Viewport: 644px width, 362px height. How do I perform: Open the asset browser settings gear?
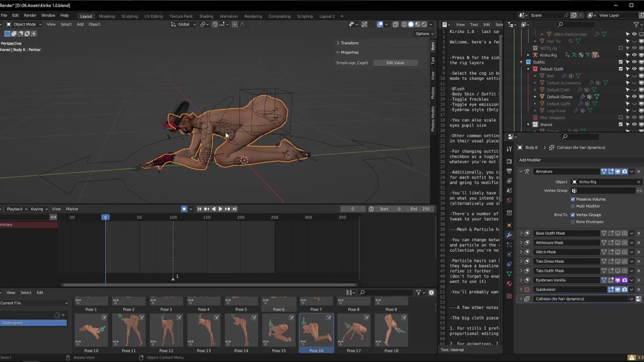coord(431,293)
